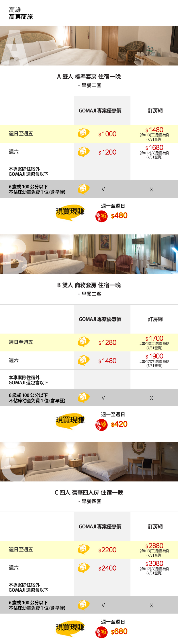
Task: Click the 勝 badge beside the $1000 price
Action: coord(83,133)
